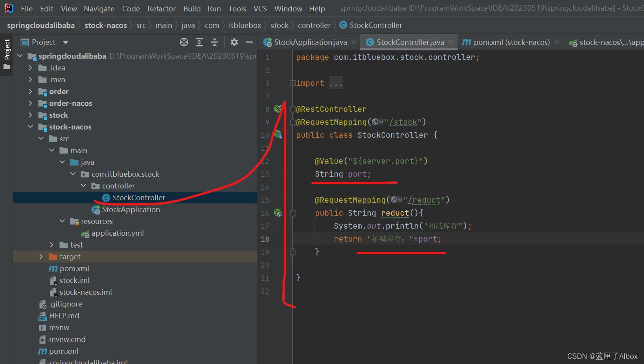The width and height of the screenshot is (644, 364).
Task: Open the Run menu
Action: (x=214, y=9)
